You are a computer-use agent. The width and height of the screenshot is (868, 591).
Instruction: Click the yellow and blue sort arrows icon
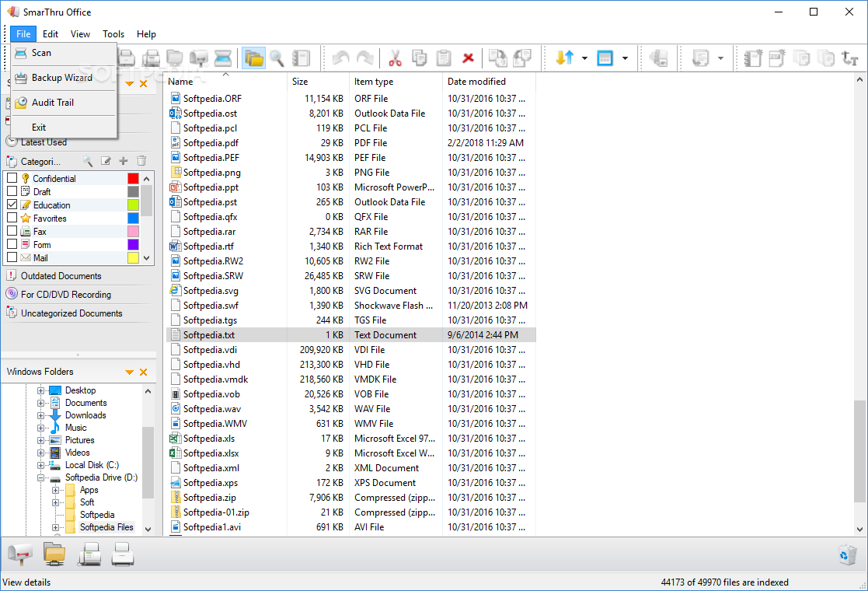click(x=565, y=58)
